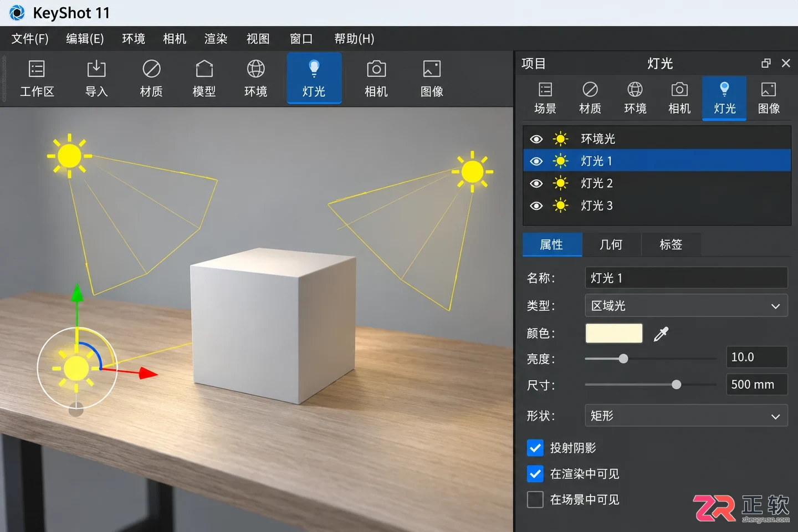Select 环境光 row in light list

(x=657, y=139)
